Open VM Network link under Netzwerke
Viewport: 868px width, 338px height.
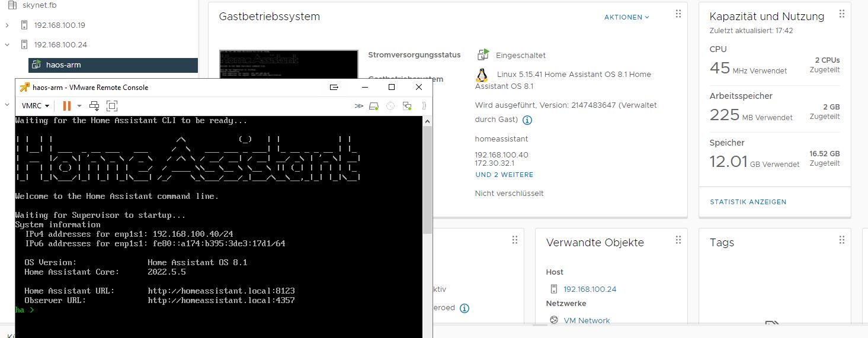click(586, 320)
